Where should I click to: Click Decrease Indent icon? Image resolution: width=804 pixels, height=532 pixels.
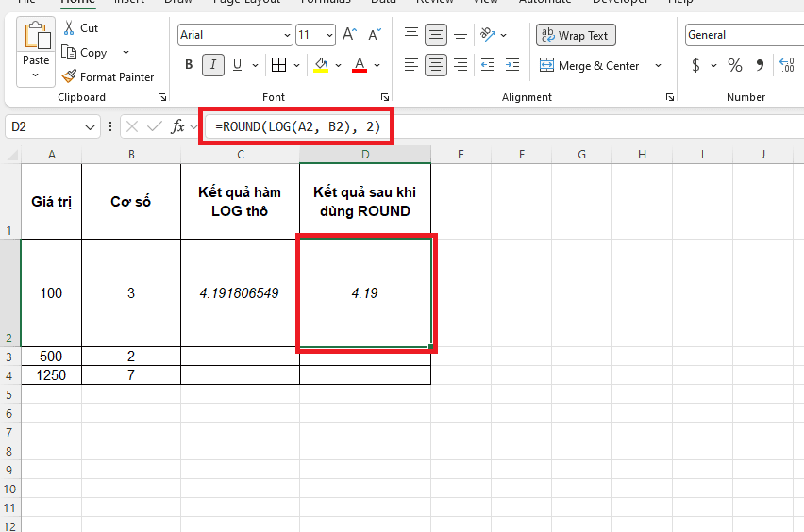pos(488,64)
